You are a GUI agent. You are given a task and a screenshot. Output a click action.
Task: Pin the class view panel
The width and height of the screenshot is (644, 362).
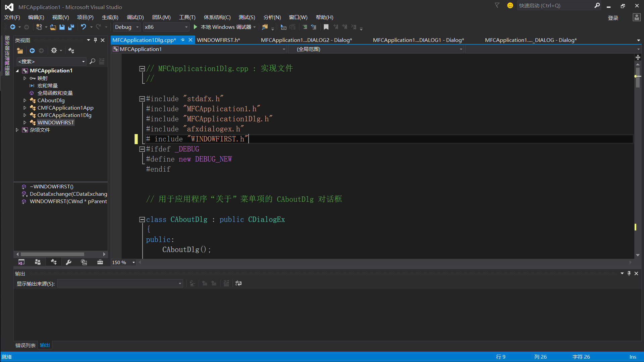tap(96, 40)
